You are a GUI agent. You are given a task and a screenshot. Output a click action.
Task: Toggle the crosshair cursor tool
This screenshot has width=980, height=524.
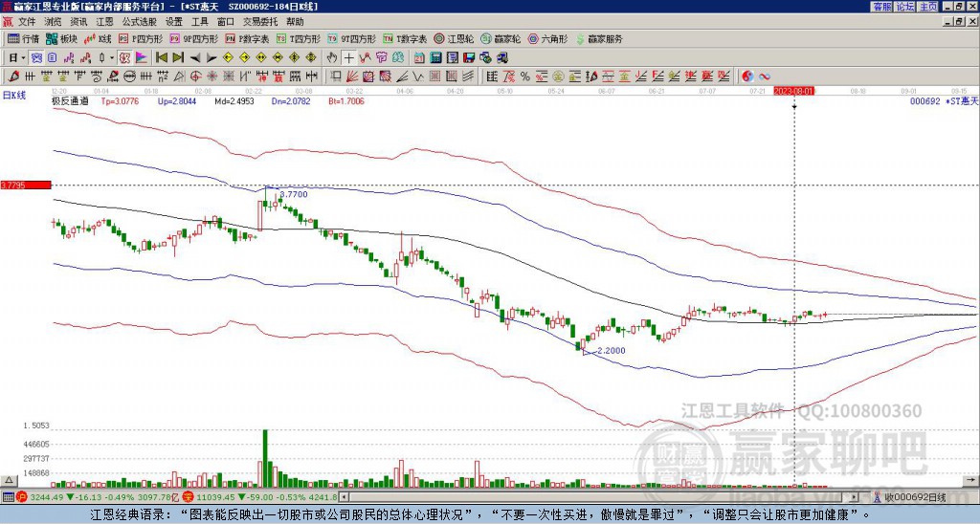pyautogui.click(x=348, y=57)
